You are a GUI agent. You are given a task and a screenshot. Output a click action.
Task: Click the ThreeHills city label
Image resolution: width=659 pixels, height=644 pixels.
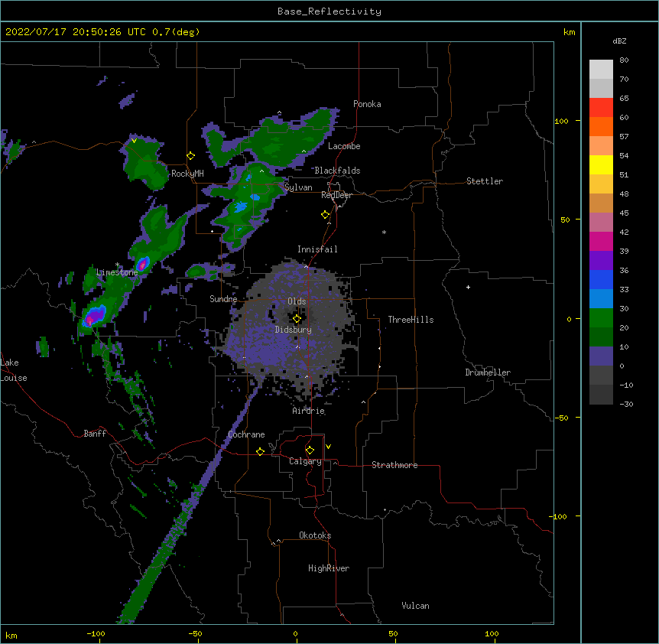411,320
